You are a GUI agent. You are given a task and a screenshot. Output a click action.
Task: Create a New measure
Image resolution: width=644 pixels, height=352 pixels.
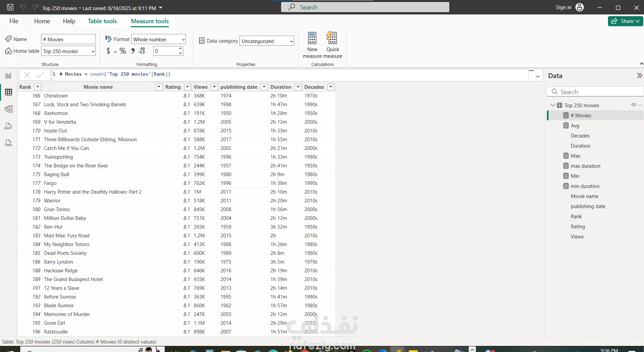coord(312,45)
